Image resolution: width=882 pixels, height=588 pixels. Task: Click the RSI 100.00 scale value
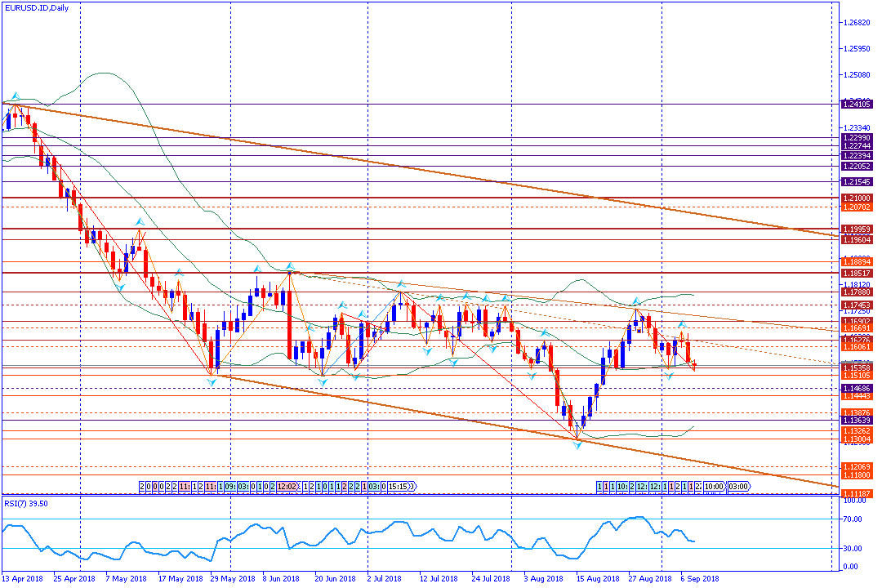[854, 501]
